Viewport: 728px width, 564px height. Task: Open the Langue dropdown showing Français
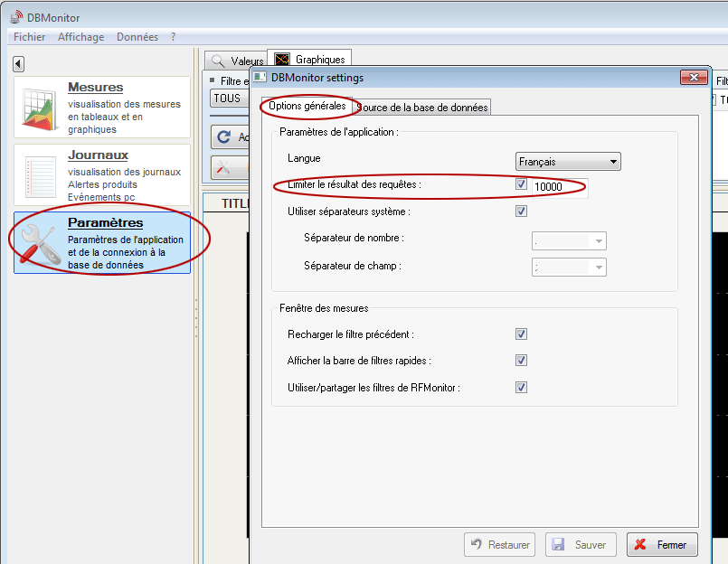[x=568, y=162]
